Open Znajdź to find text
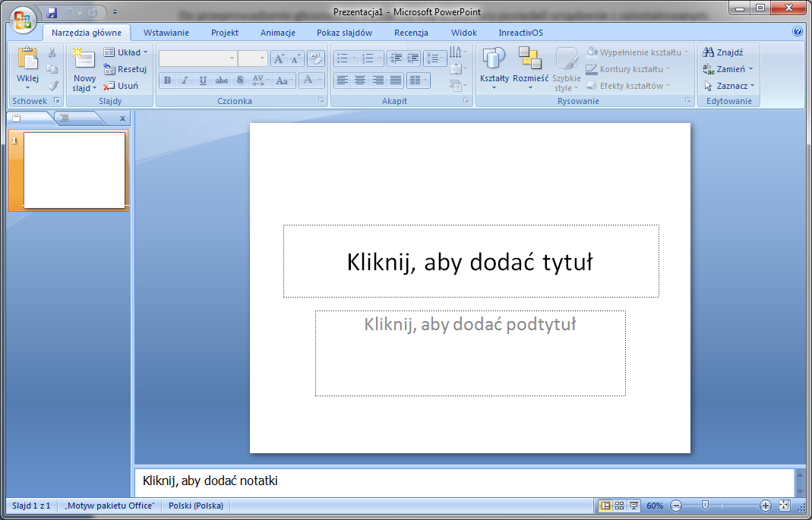 click(723, 52)
